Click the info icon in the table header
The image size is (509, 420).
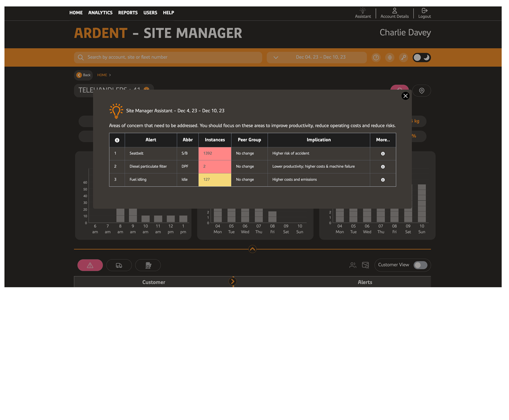[117, 140]
